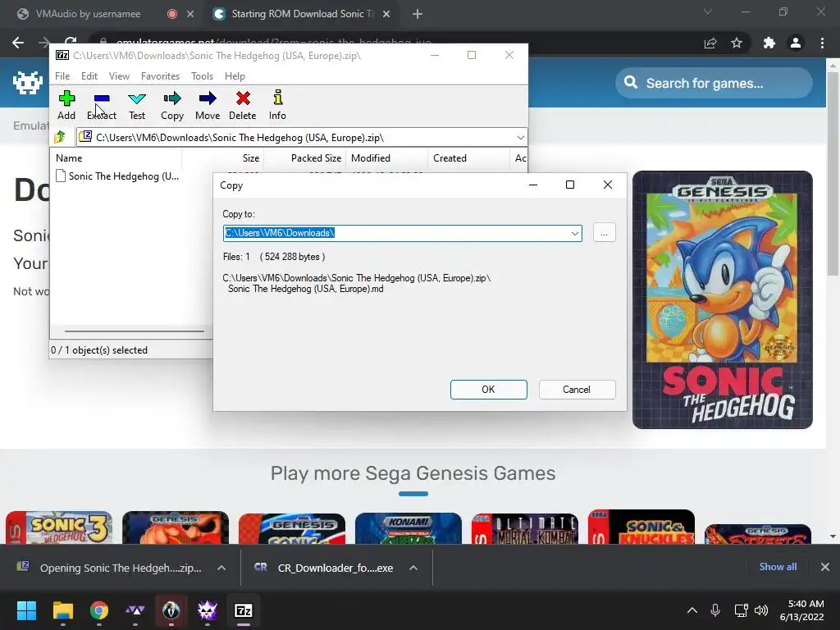The width and height of the screenshot is (840, 630).
Task: Open Sonic 3 game thumbnail
Action: (x=59, y=527)
